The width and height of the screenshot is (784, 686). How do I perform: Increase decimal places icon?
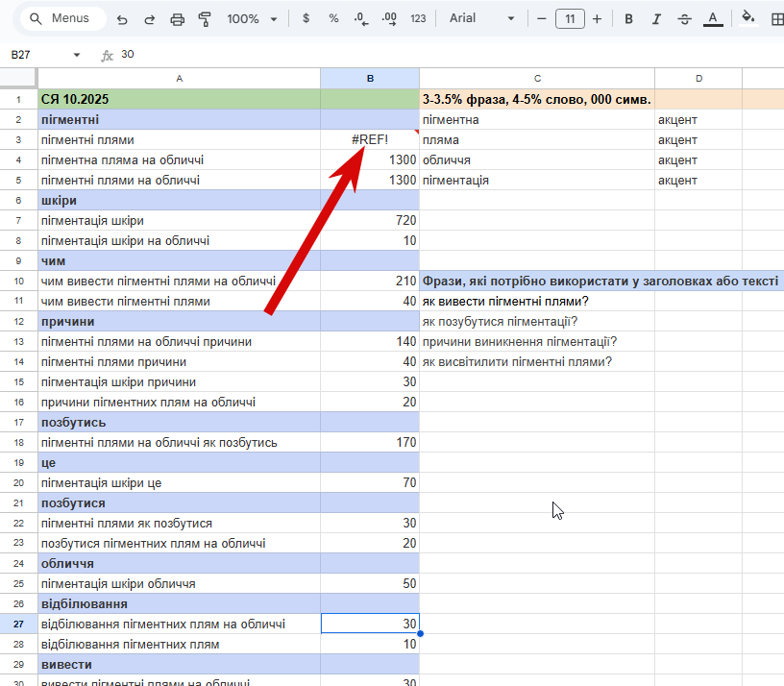pyautogui.click(x=389, y=19)
